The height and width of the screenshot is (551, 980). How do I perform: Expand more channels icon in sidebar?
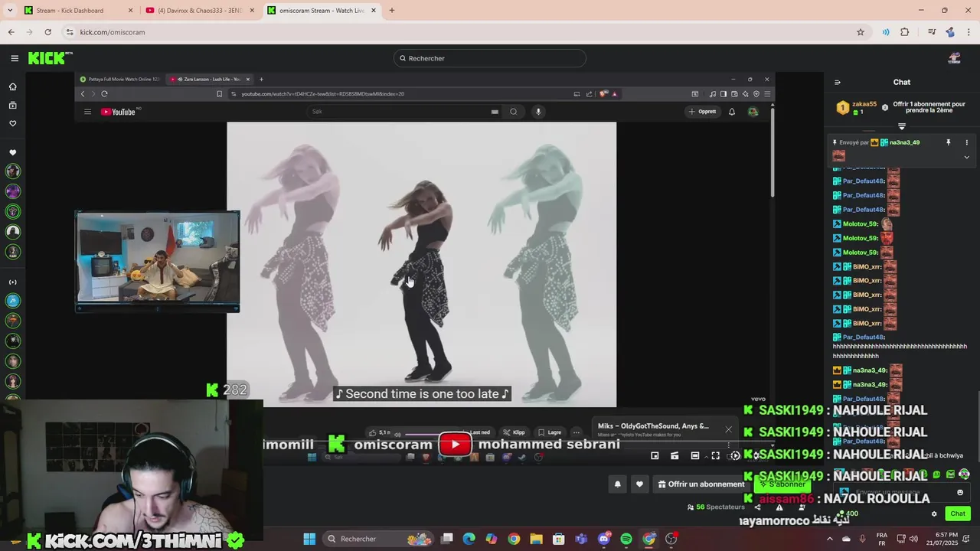12,282
